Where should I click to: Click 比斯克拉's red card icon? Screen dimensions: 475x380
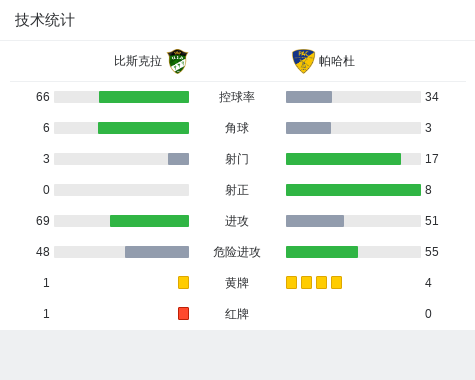tap(183, 313)
